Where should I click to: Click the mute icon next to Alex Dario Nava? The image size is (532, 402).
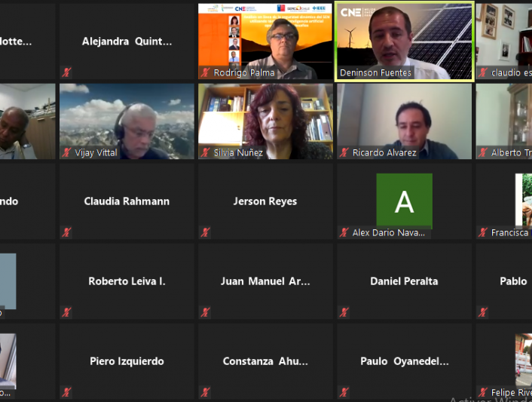344,232
